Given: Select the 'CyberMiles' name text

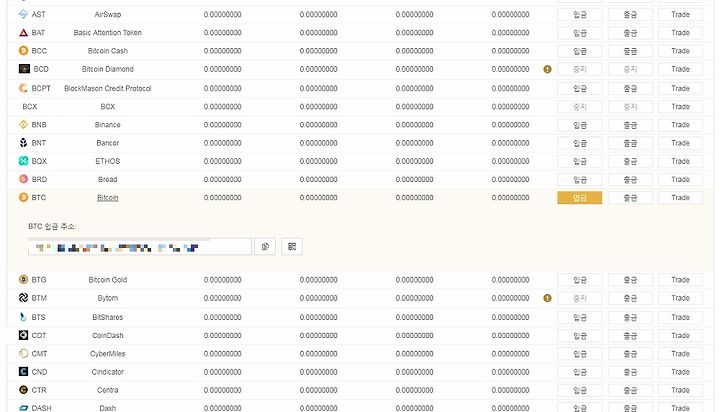Looking at the screenshot, I should (x=107, y=354).
